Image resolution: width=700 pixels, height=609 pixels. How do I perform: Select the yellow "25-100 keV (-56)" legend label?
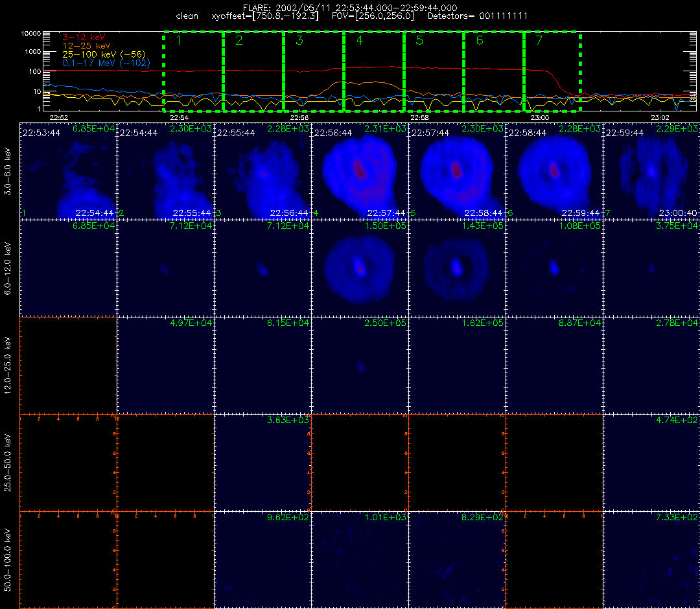coord(104,54)
